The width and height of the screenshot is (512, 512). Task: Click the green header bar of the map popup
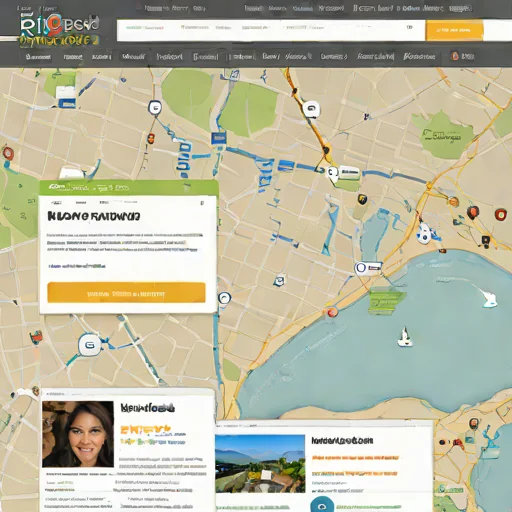(129, 188)
